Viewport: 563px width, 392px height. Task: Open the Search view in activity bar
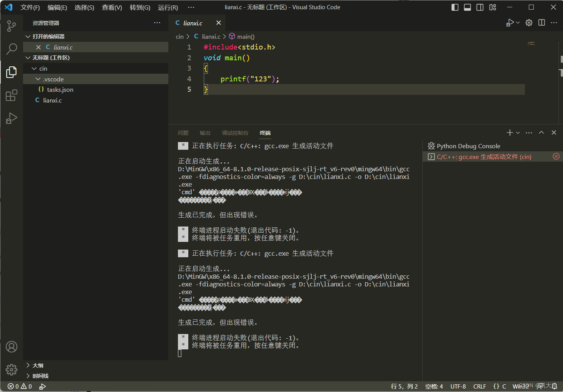pyautogui.click(x=12, y=49)
